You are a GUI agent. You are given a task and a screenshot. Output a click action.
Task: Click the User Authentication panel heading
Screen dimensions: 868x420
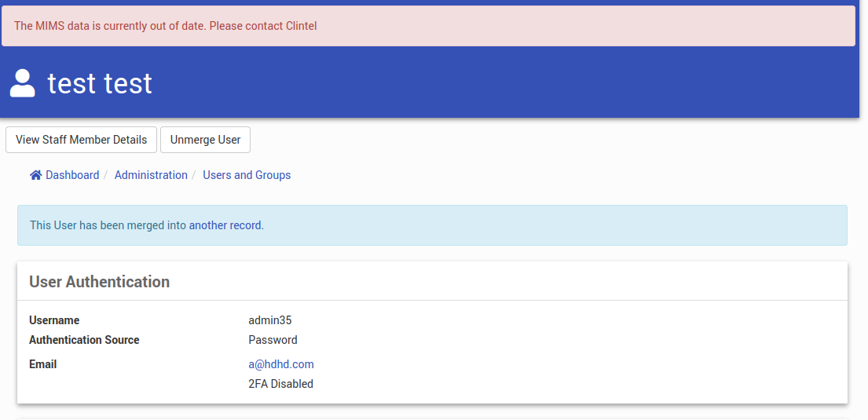[x=100, y=282]
